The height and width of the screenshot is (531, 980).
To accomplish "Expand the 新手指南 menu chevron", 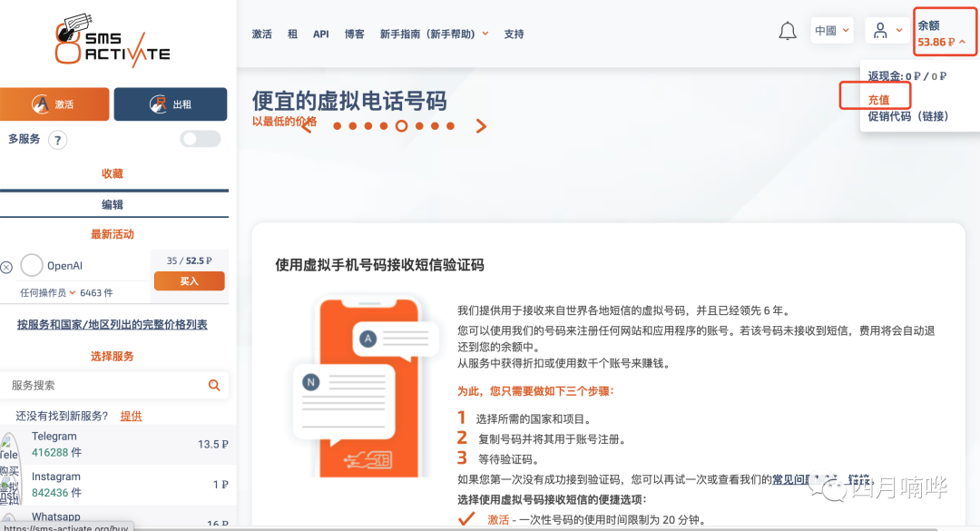I will [485, 34].
